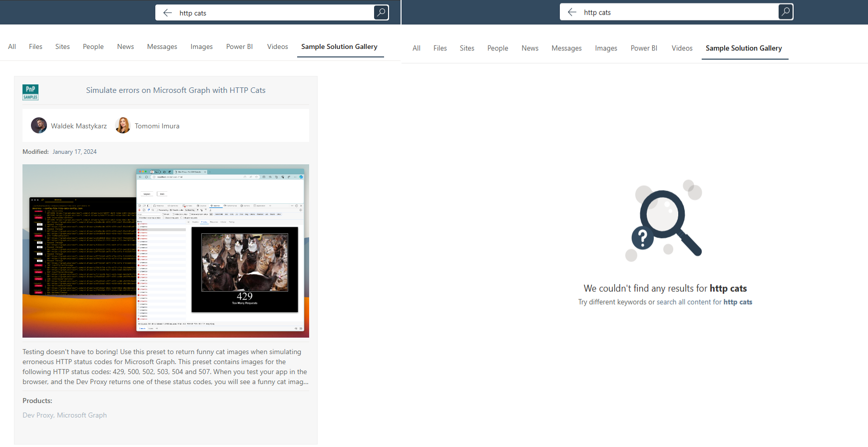Click the couldn't find any results heading
Screen dimensions: 868x447
(665, 288)
